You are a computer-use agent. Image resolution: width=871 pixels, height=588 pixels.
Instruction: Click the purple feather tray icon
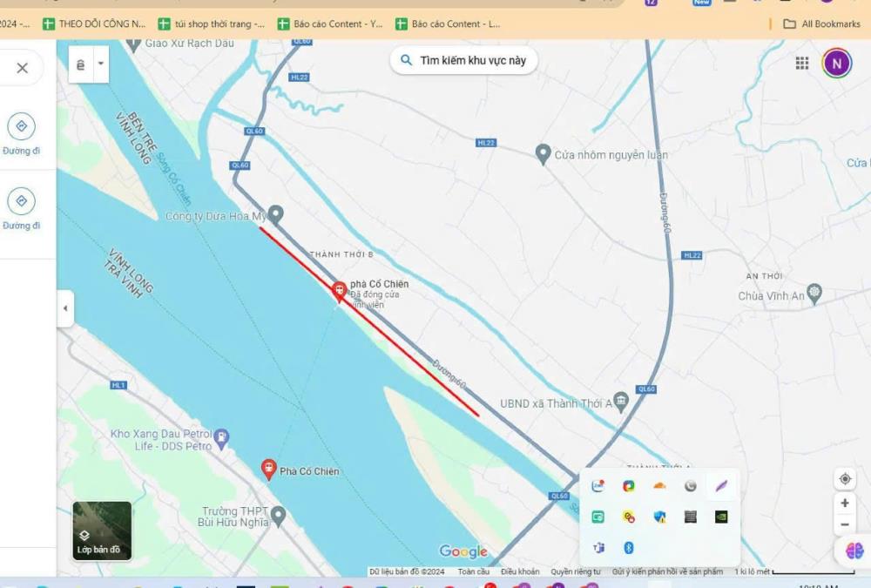(721, 486)
